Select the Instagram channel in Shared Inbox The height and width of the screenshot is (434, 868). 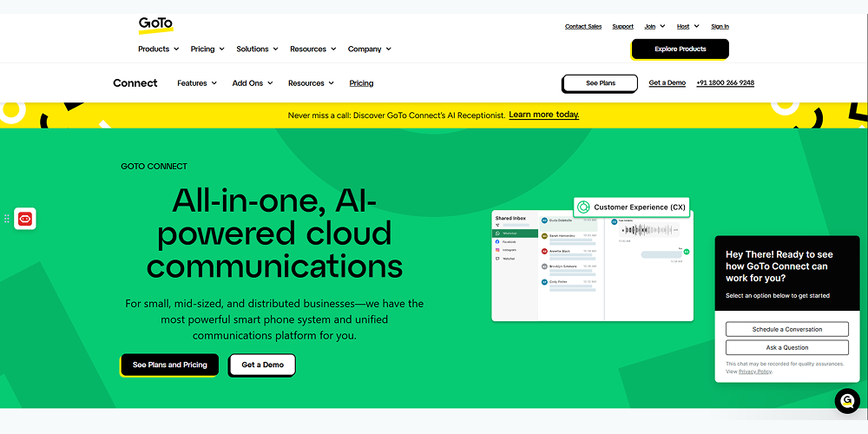point(507,250)
